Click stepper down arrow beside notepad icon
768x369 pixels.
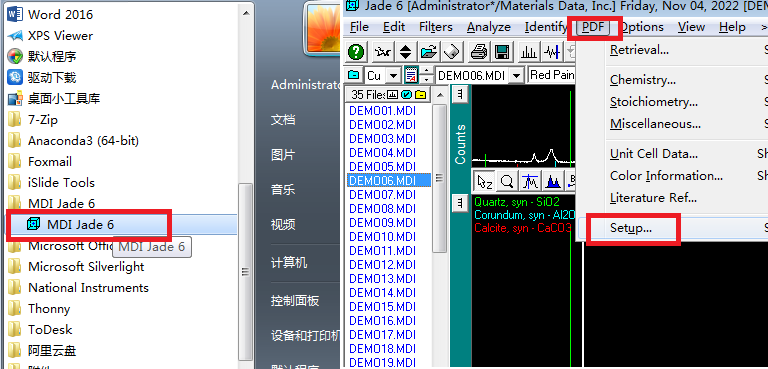427,79
